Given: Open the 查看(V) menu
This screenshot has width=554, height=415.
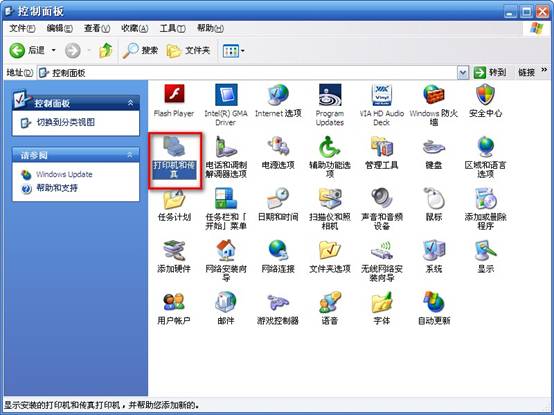Looking at the screenshot, I should click(97, 28).
